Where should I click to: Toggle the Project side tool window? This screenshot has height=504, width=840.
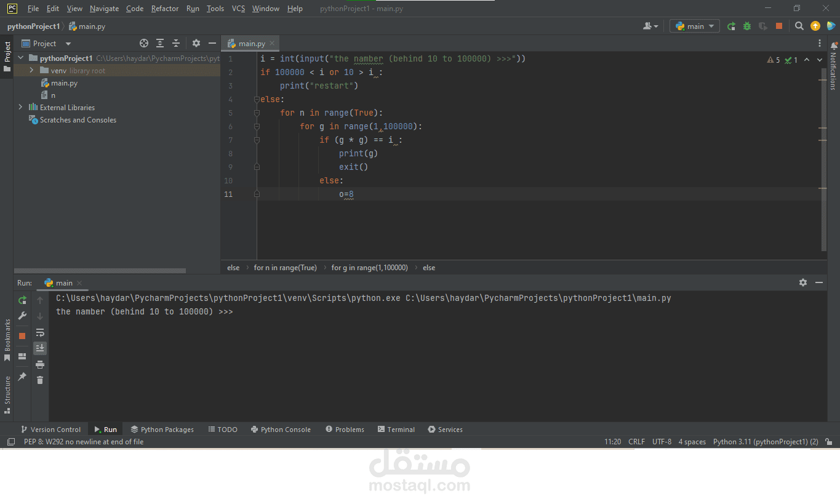(7, 57)
